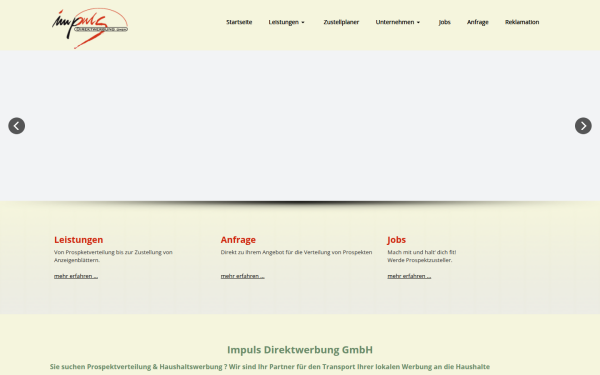This screenshot has height=375, width=600.
Task: Go to previous slide with left arrow
Action: 16,126
